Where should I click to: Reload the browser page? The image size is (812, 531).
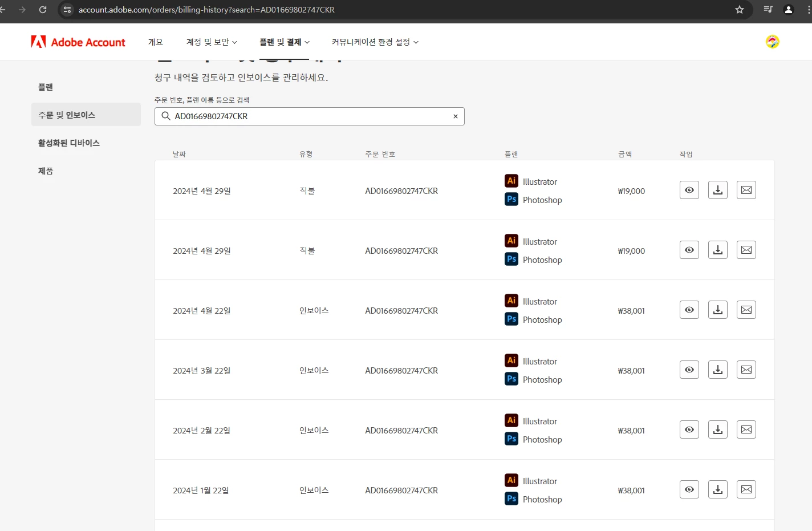[x=43, y=10]
